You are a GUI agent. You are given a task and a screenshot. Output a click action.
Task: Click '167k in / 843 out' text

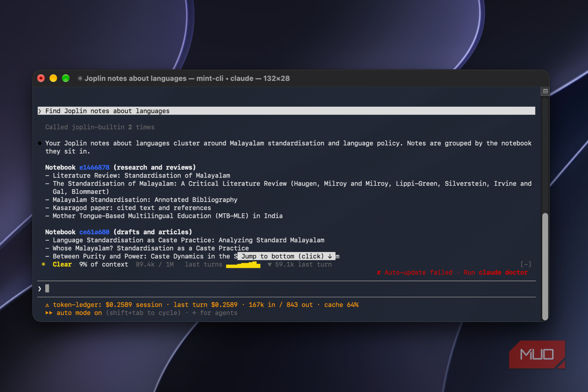coord(281,305)
